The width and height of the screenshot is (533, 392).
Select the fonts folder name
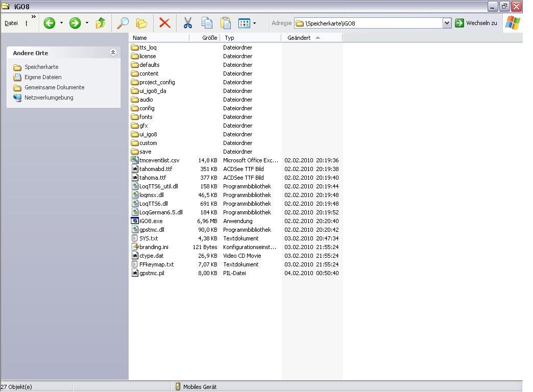pos(146,116)
